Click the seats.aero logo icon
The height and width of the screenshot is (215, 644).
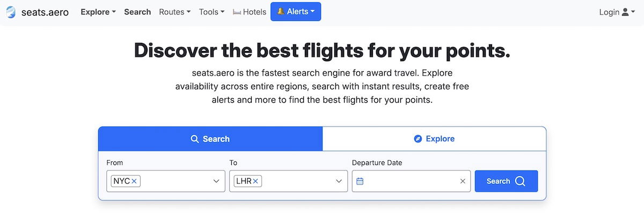tap(11, 12)
